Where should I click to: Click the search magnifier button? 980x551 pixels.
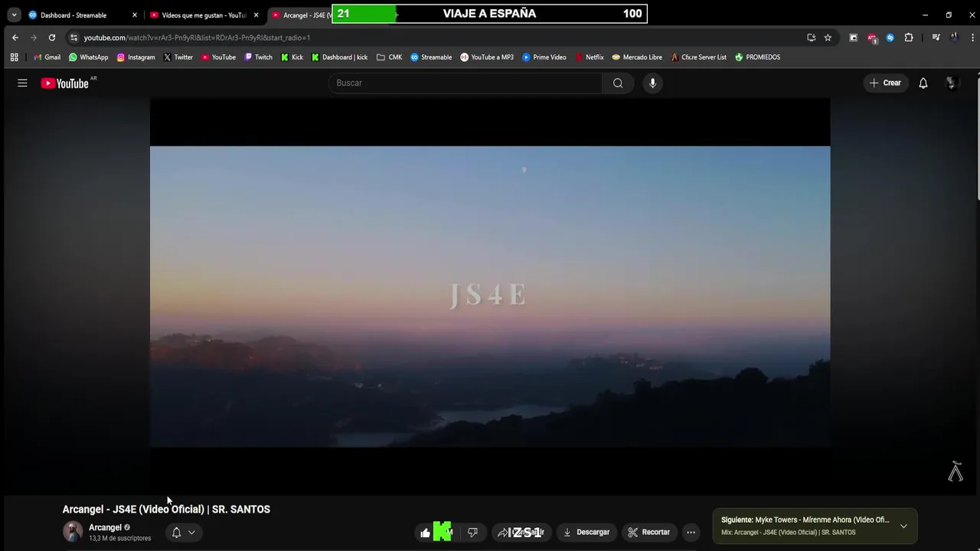[618, 83]
